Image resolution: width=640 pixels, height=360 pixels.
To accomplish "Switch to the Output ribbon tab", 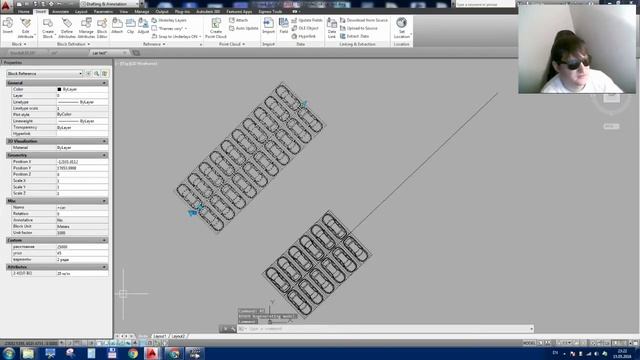I will pyautogui.click(x=162, y=11).
